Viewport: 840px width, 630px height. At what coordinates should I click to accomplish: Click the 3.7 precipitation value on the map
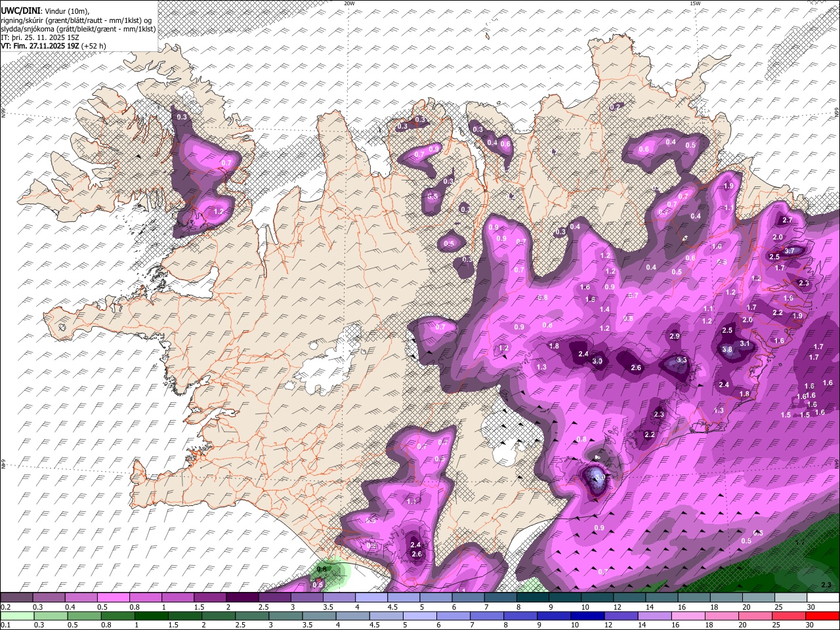click(x=789, y=251)
